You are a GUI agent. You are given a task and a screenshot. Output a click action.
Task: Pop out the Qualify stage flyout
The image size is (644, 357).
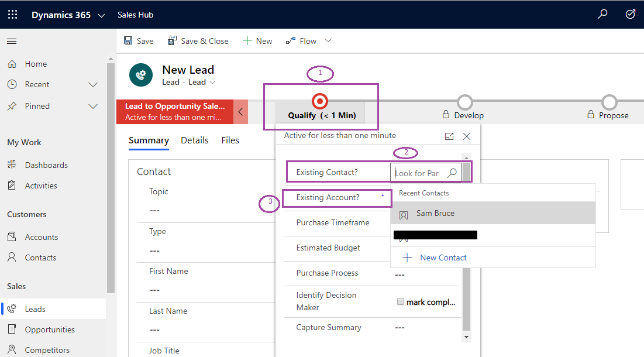click(x=449, y=136)
